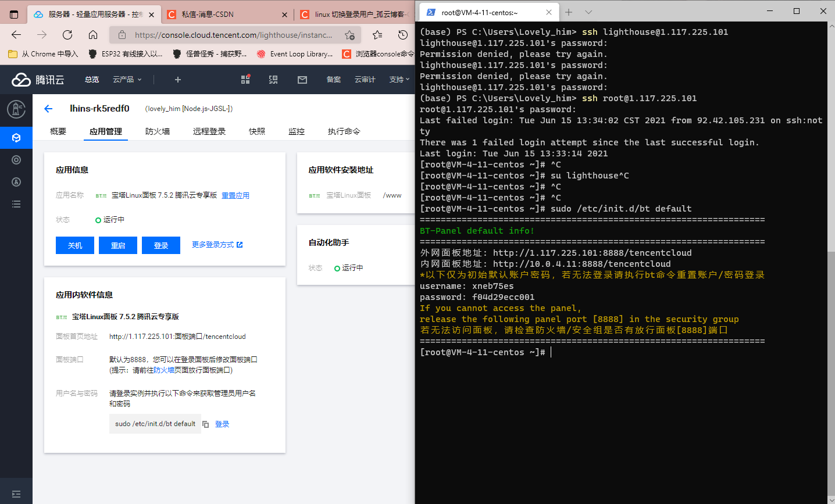This screenshot has width=835, height=504.
Task: Open browser history clock icon
Action: click(403, 35)
